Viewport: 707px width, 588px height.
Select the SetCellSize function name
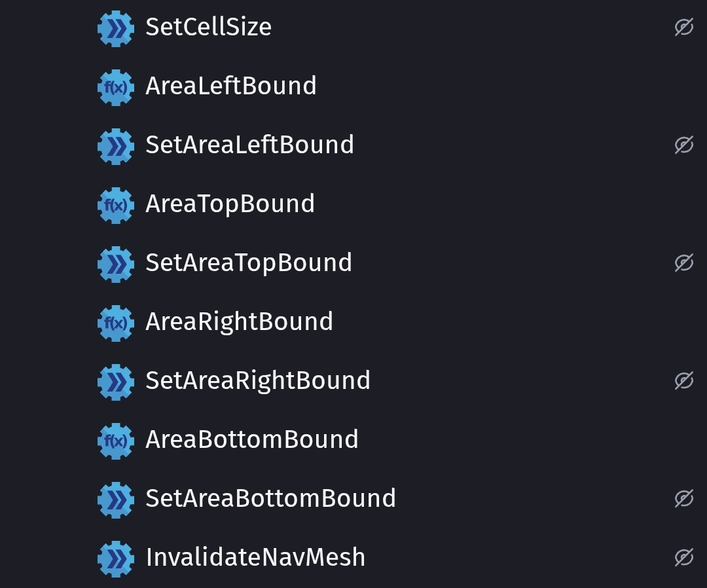pos(208,27)
